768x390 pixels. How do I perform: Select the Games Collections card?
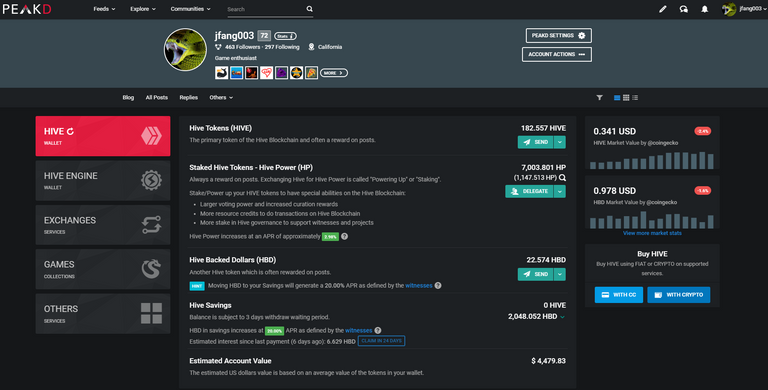[103, 269]
